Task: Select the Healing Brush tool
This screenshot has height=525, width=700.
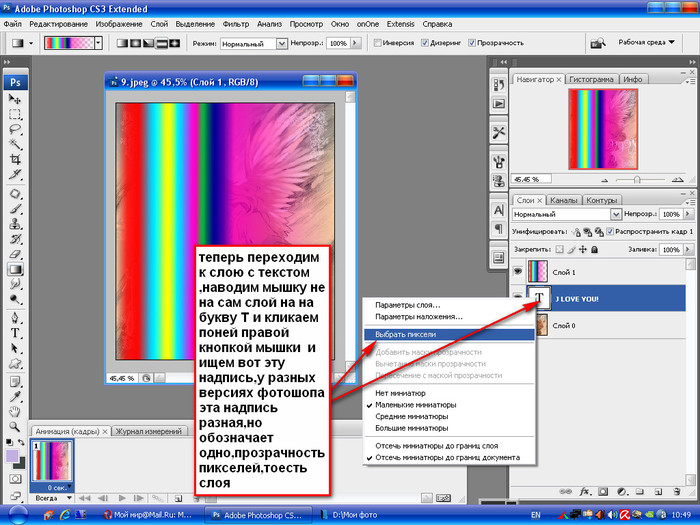Action: (x=15, y=194)
